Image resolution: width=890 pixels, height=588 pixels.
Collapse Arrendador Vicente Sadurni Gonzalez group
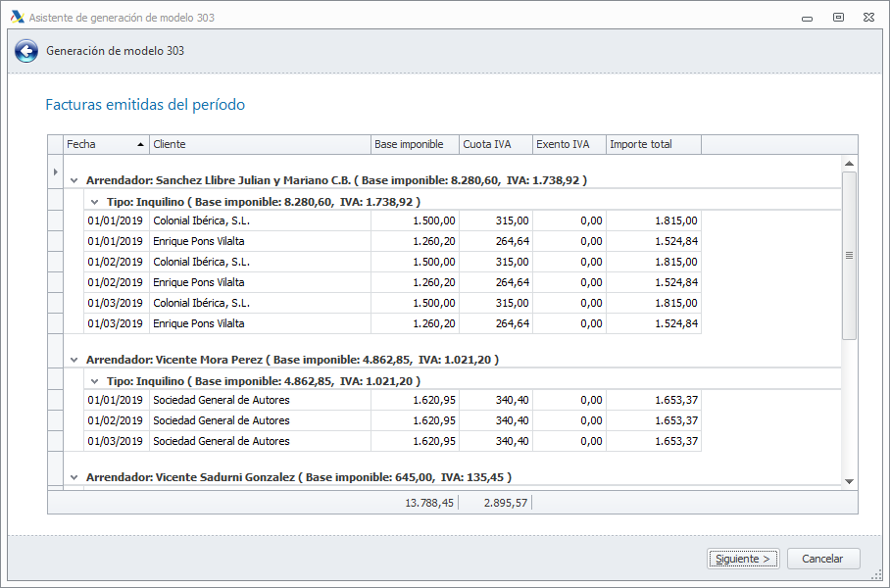pos(74,477)
